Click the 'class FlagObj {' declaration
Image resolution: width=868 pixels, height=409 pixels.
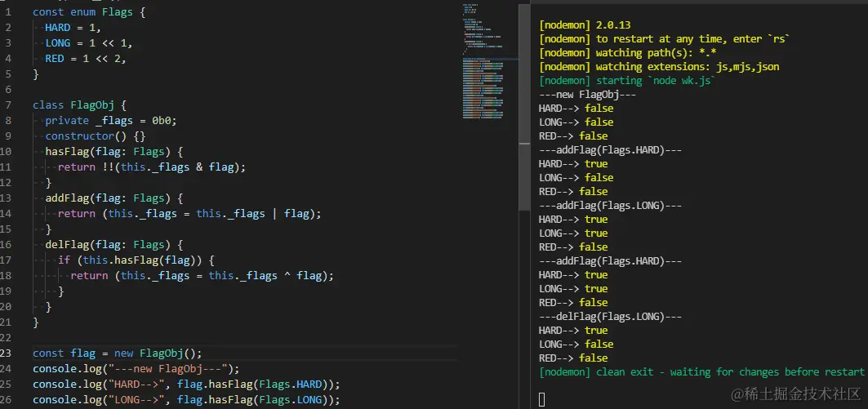coord(80,104)
